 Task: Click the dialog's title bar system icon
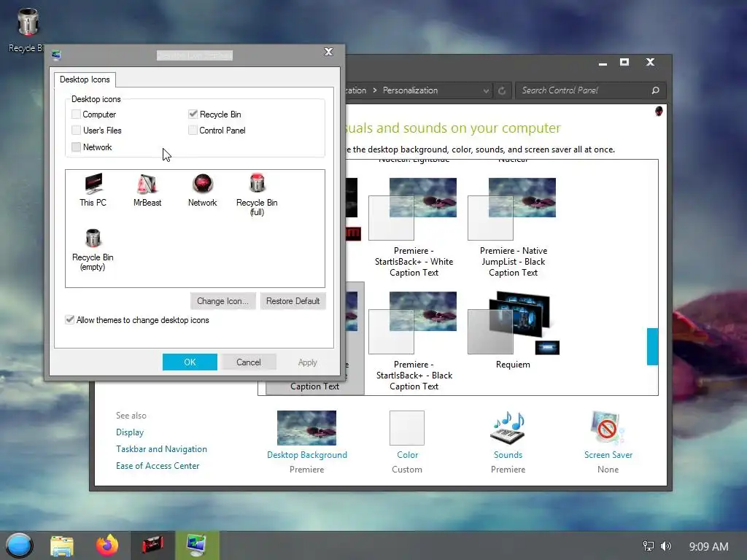pos(57,55)
